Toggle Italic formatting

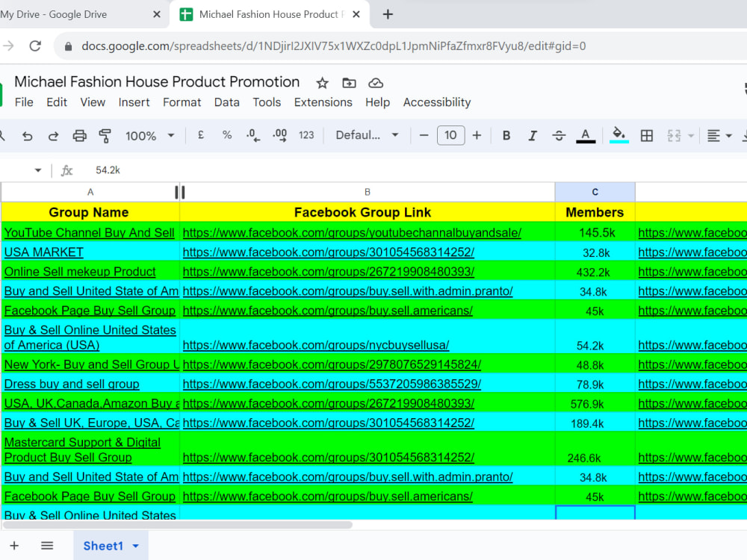[533, 136]
